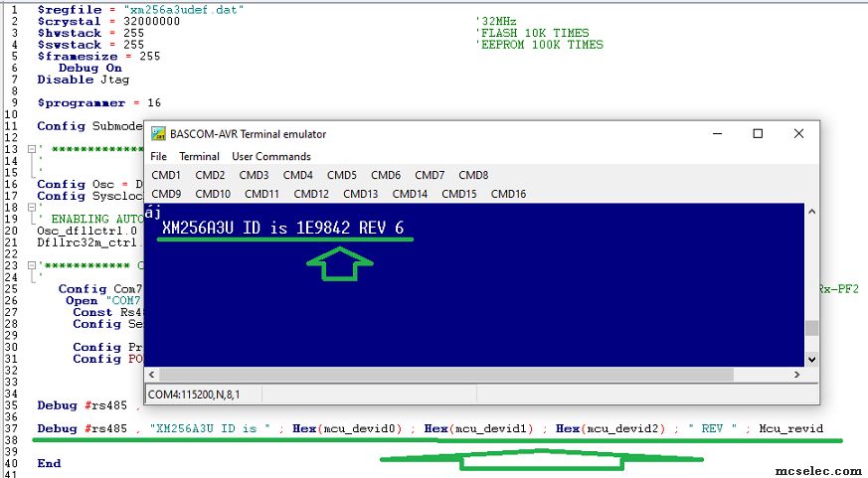Click the 'EEPROM 100K TIMES' comment
This screenshot has height=478, width=868.
tap(539, 45)
